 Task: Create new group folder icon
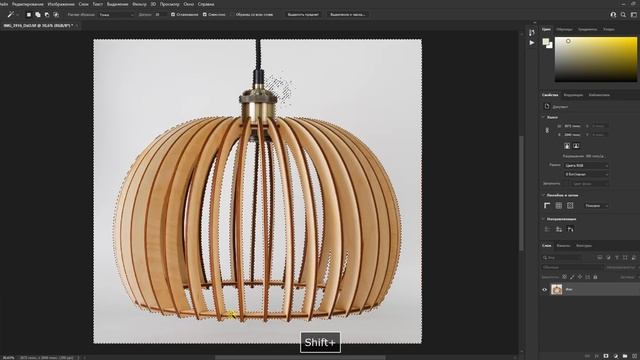pos(625,356)
